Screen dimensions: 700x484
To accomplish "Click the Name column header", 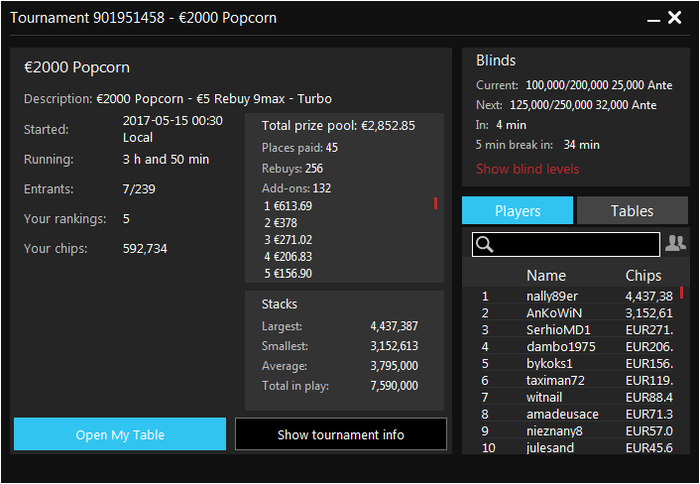I will [546, 275].
